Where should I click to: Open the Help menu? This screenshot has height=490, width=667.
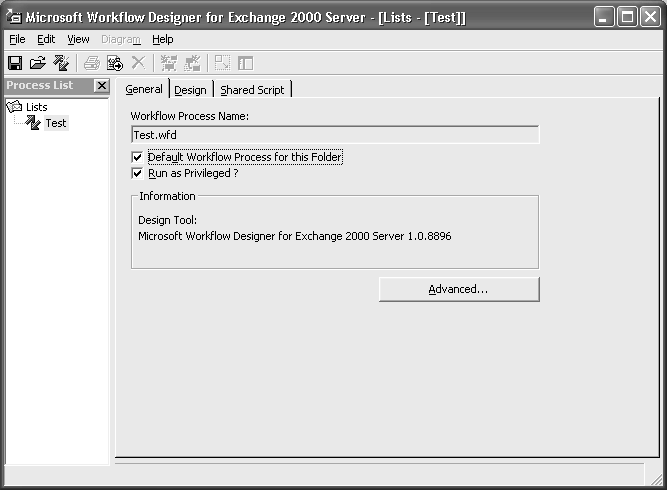coord(163,39)
